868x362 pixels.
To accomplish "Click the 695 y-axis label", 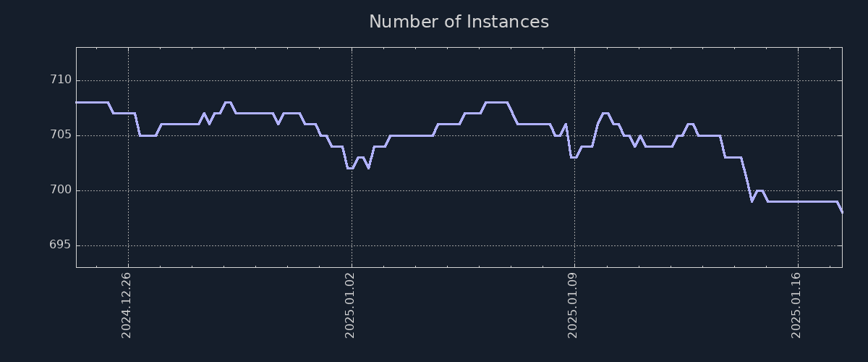I will tap(61, 245).
